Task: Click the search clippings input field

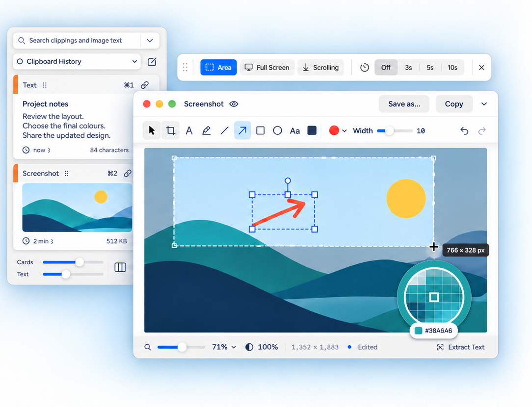Action: coord(77,41)
